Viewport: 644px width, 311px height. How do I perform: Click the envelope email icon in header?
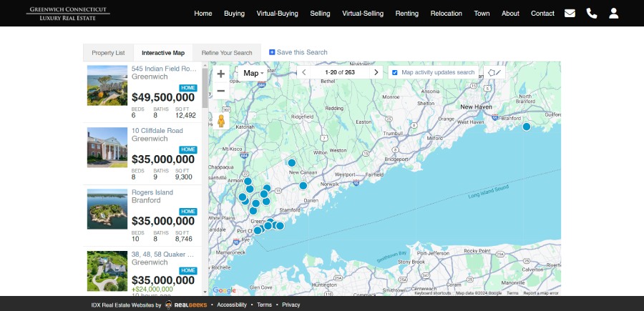[x=570, y=13]
